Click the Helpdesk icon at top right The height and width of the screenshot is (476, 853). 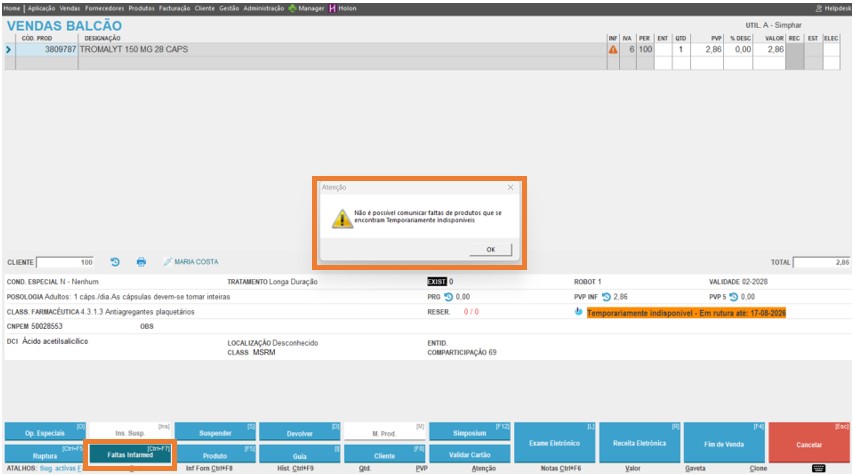(x=819, y=8)
